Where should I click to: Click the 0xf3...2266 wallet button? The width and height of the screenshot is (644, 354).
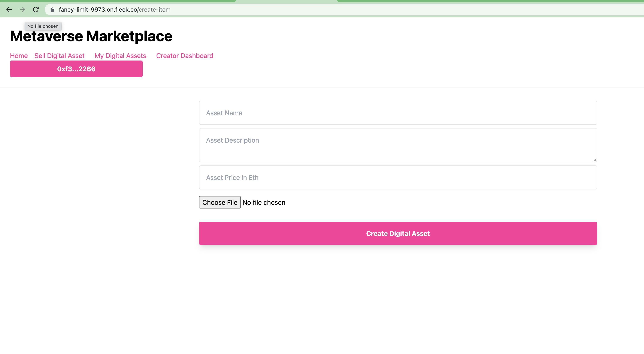coord(76,69)
